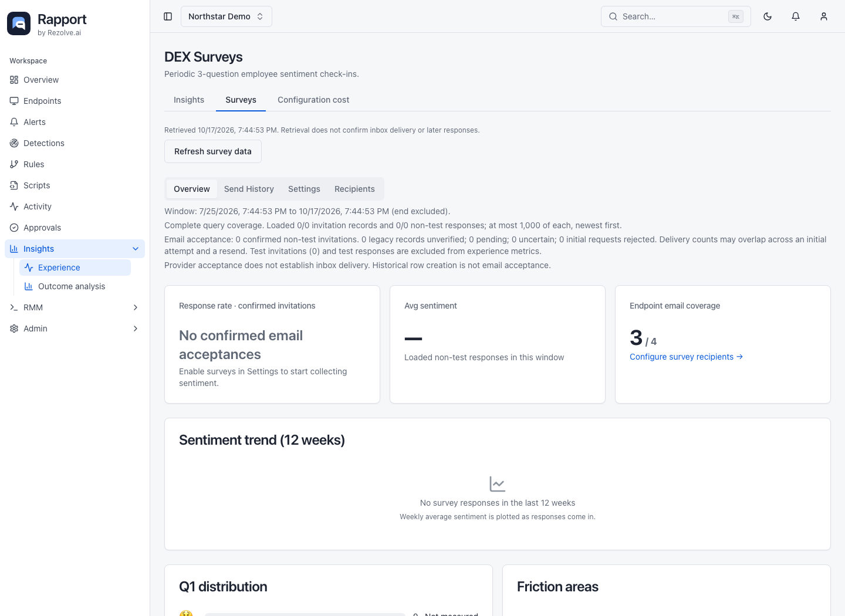
Task: Open the Settings sub-tab
Action: (x=304, y=189)
